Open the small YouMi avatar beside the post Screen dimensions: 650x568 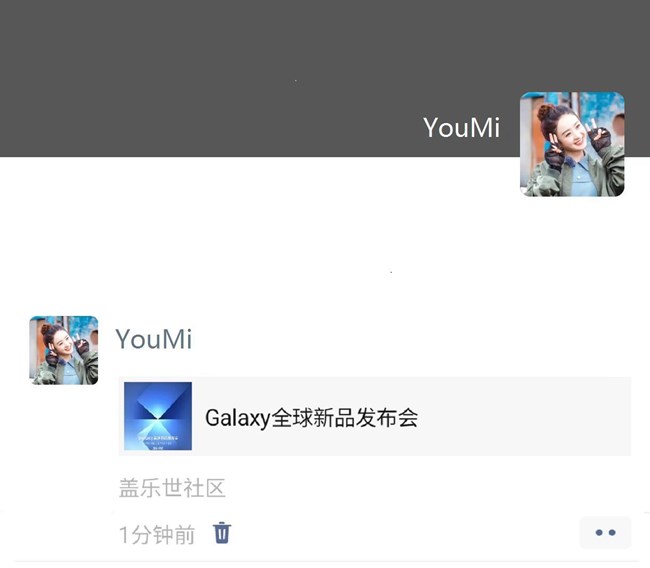coord(64,350)
